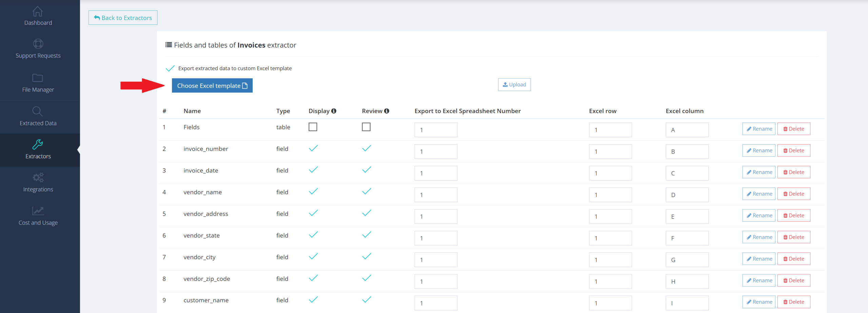The height and width of the screenshot is (313, 868).
Task: Select the Extractors wrench icon
Action: (x=38, y=145)
